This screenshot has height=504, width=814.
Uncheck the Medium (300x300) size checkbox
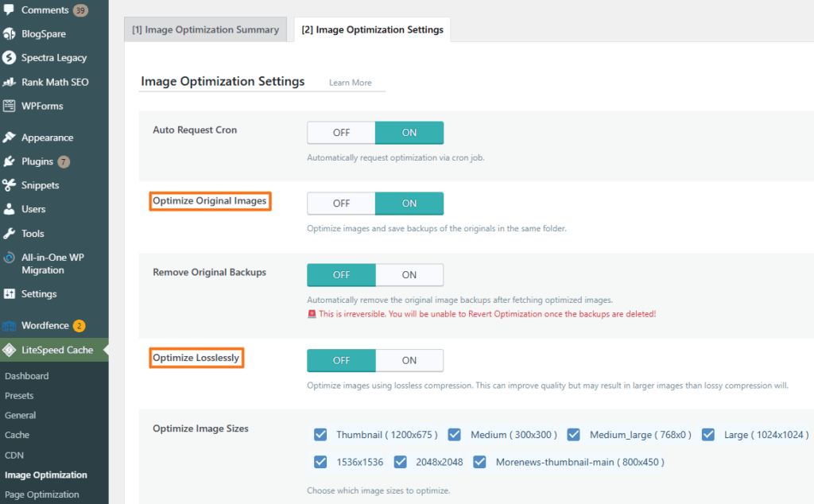(x=454, y=435)
